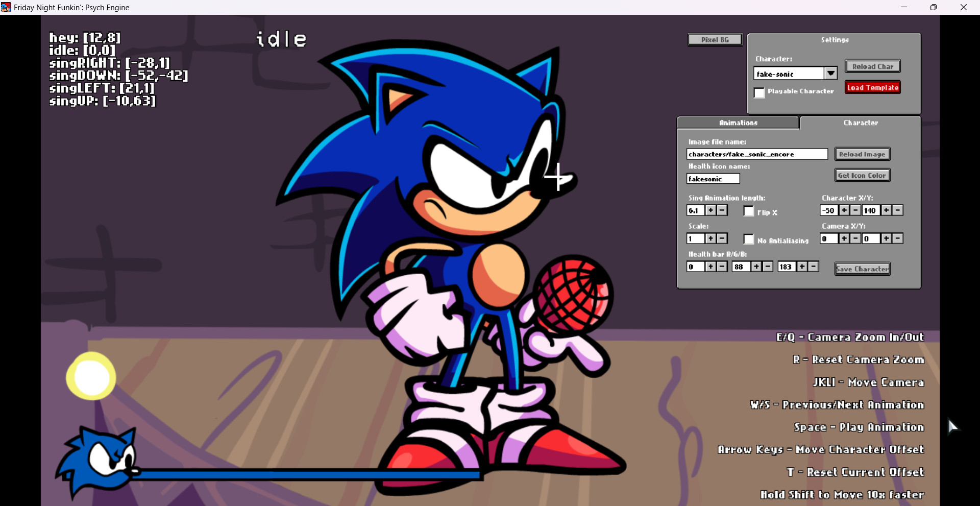Open the Character selection dropdown
The image size is (980, 506).
coord(831,73)
